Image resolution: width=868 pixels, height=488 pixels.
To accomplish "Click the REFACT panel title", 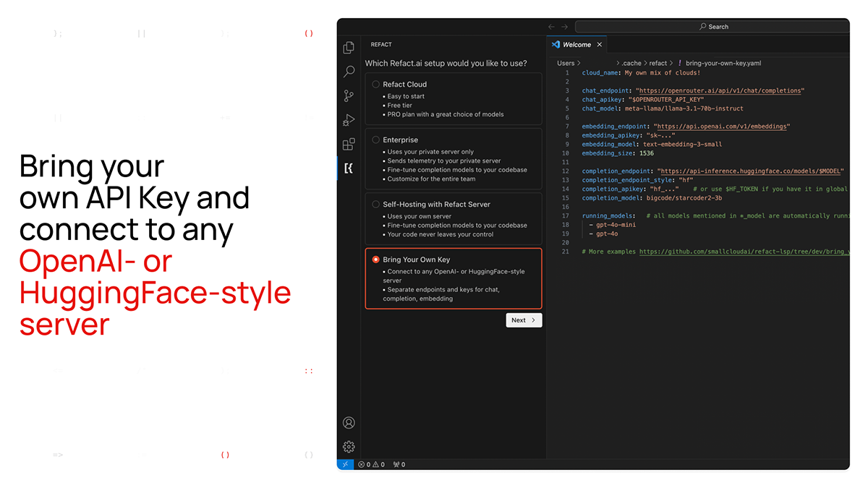I will 381,45.
